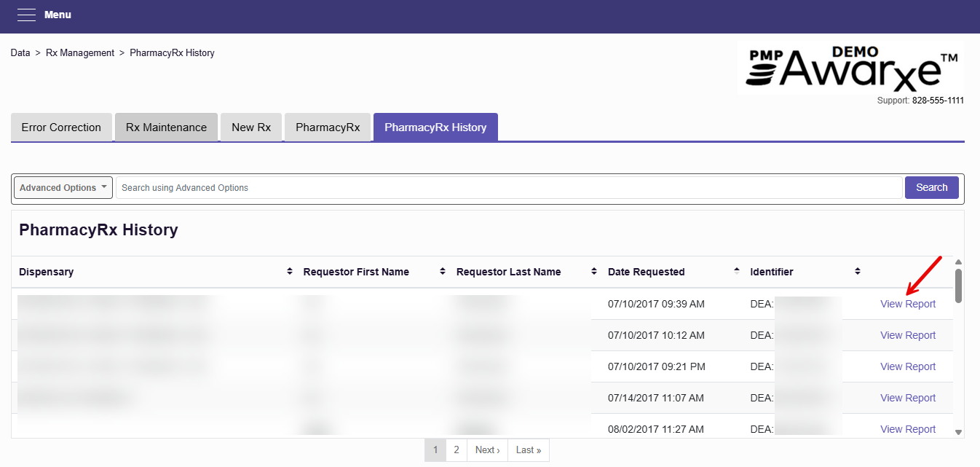Click the Support phone number 828-555-1111
The image size is (980, 467).
coord(938,101)
